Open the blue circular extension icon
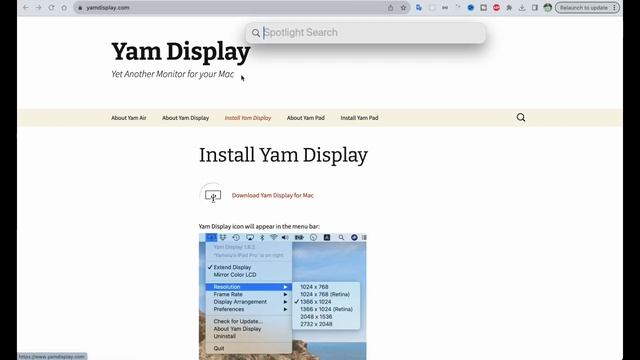 [x=471, y=8]
